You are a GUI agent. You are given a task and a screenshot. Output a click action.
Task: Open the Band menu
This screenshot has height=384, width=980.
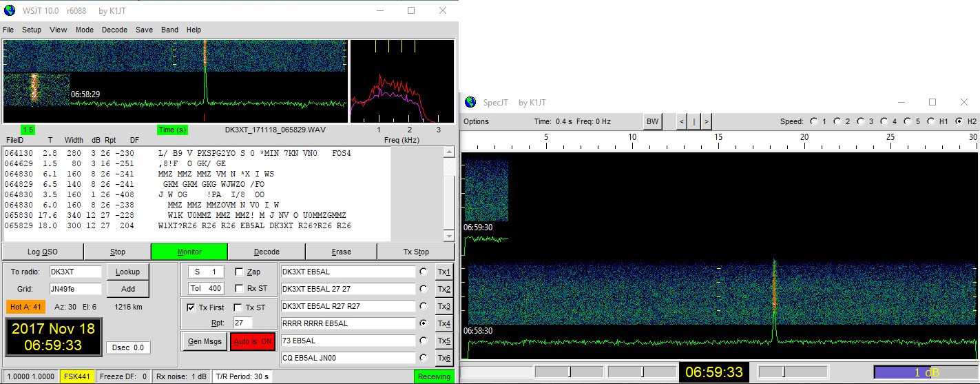pos(169,30)
